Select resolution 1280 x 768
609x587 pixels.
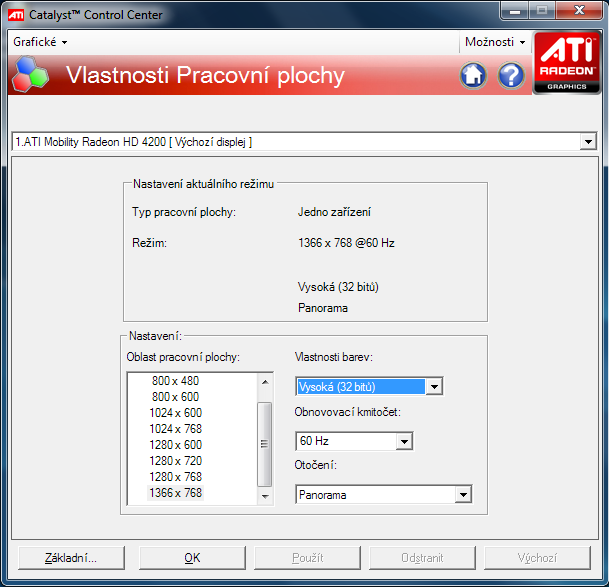point(176,477)
